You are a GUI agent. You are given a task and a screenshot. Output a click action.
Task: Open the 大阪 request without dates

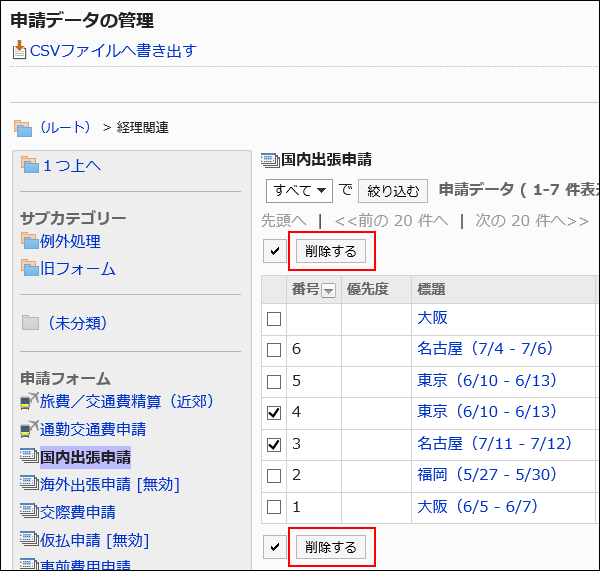432,318
